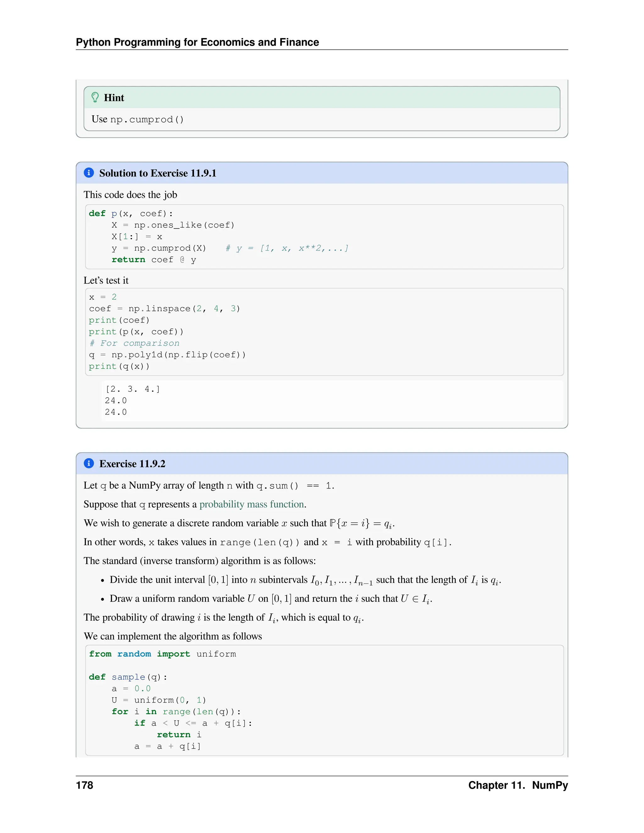Viewport: 644px width, 833px height.
Task: Click the Solution to Exercise 11.9.1 heading
Action: tap(158, 173)
